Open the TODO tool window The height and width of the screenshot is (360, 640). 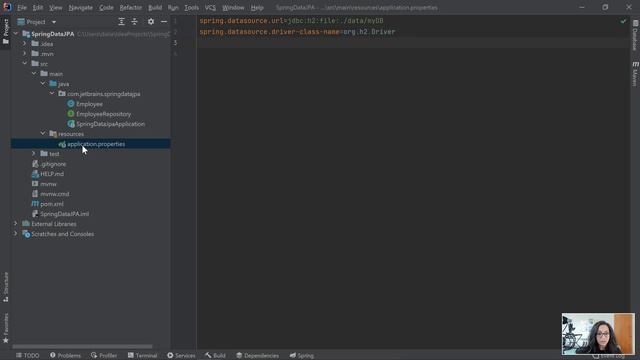point(27,356)
